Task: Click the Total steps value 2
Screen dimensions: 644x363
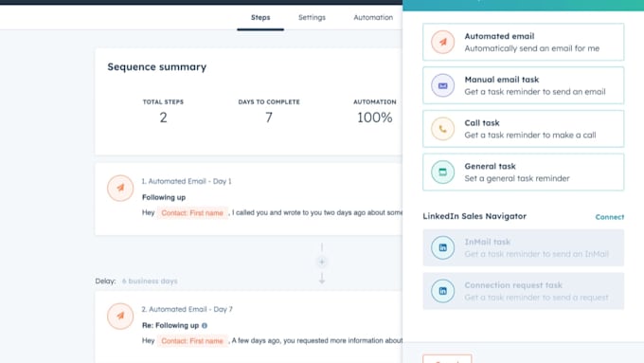Action: coord(163,118)
